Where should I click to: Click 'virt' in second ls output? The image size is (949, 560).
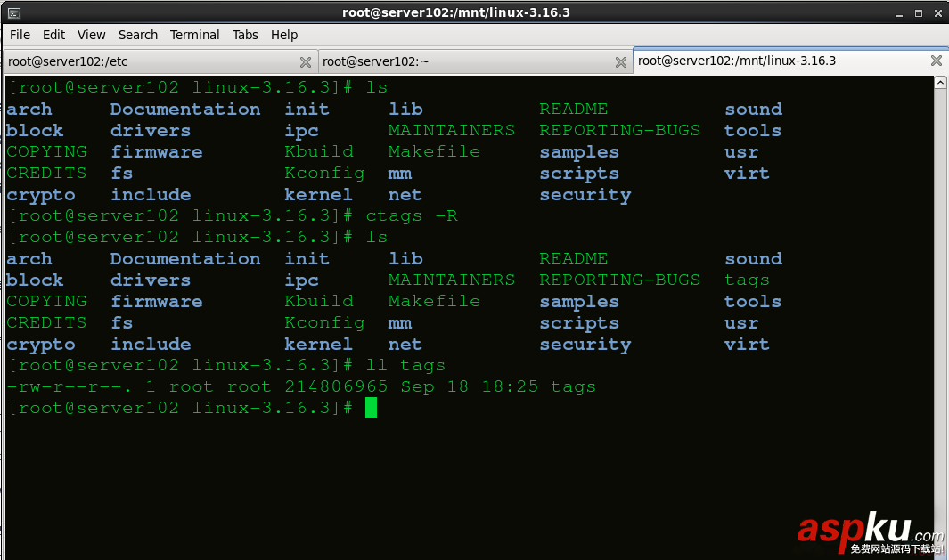pyautogui.click(x=747, y=345)
